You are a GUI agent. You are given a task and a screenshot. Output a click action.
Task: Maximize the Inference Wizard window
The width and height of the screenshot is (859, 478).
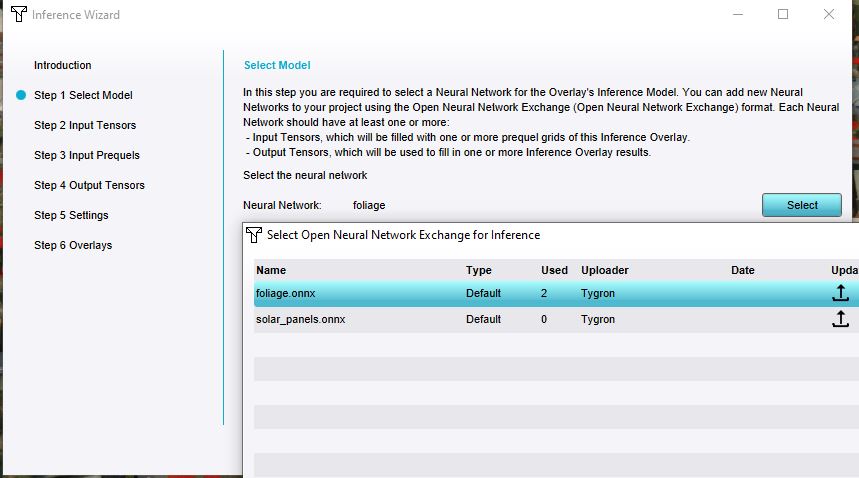coord(783,14)
